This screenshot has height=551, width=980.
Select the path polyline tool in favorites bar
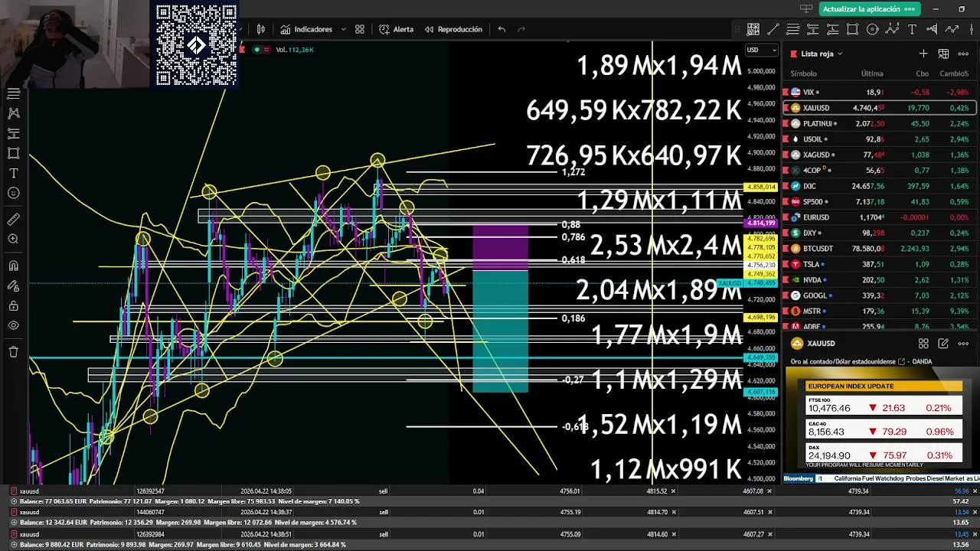952,29
